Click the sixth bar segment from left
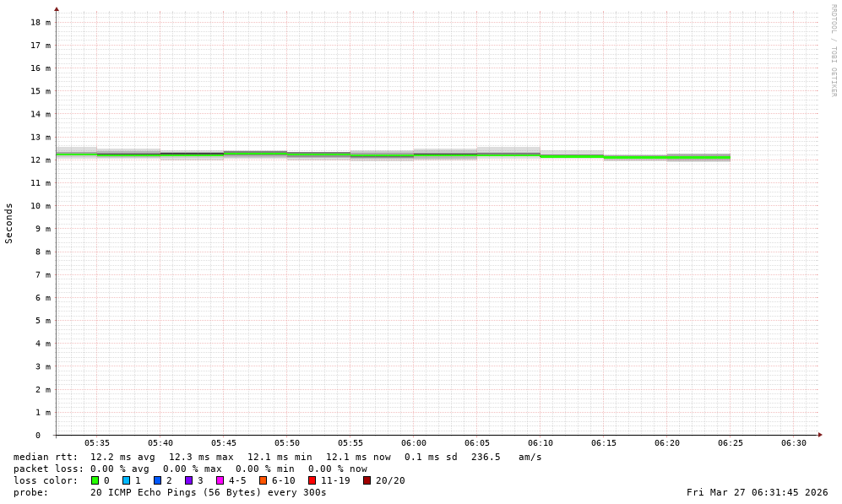Viewport: 842px width, 504px height. 382,155
